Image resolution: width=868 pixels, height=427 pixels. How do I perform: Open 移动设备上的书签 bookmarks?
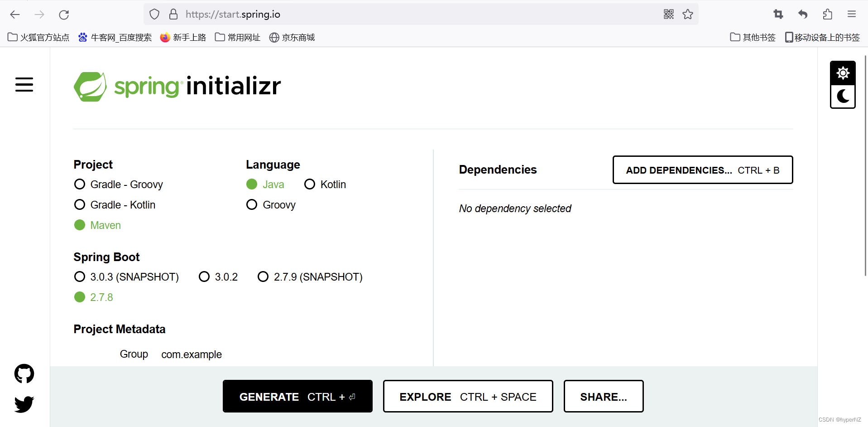[822, 38]
